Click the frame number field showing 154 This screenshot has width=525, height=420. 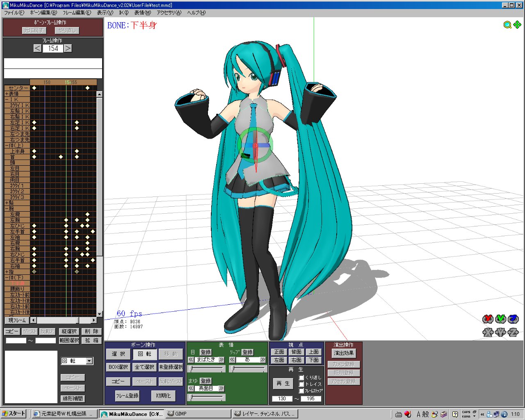(x=53, y=48)
